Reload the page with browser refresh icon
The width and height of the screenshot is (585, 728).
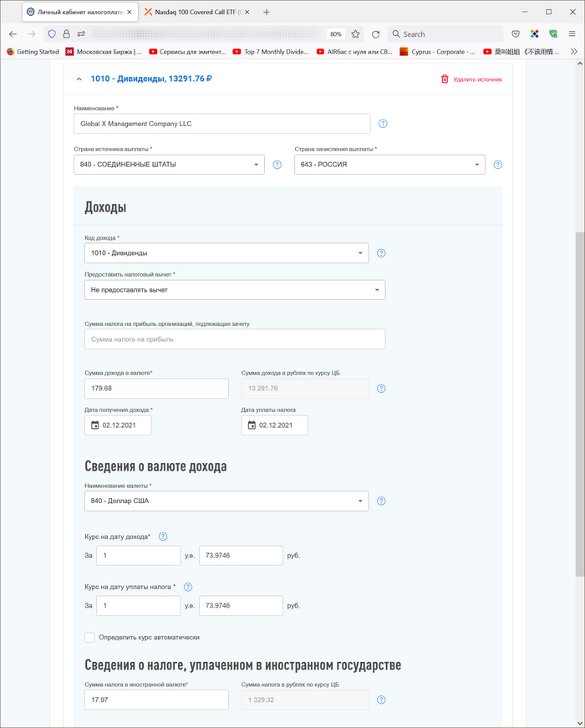pyautogui.click(x=376, y=34)
